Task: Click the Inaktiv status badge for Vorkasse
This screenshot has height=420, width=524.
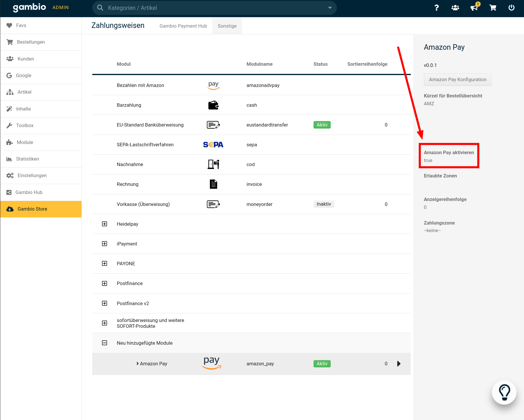Action: [324, 204]
